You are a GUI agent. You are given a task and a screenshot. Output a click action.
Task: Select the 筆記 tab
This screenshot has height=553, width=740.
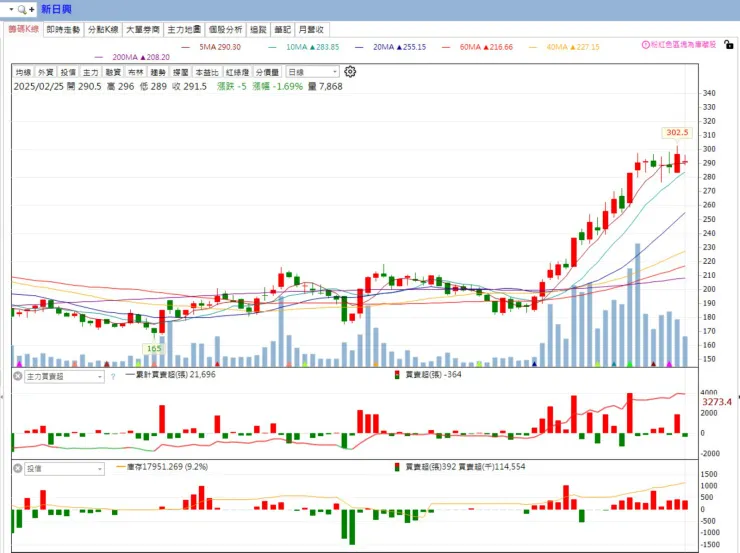283,29
